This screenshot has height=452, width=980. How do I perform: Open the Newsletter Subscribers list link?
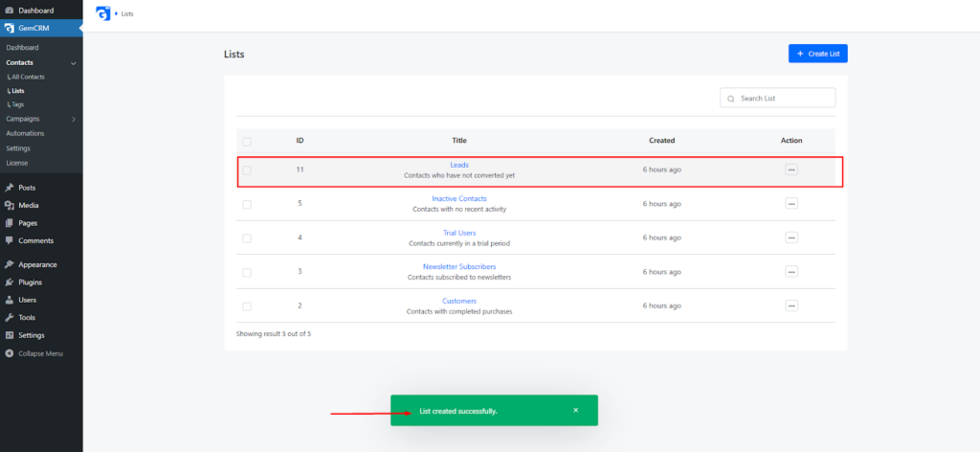click(459, 267)
